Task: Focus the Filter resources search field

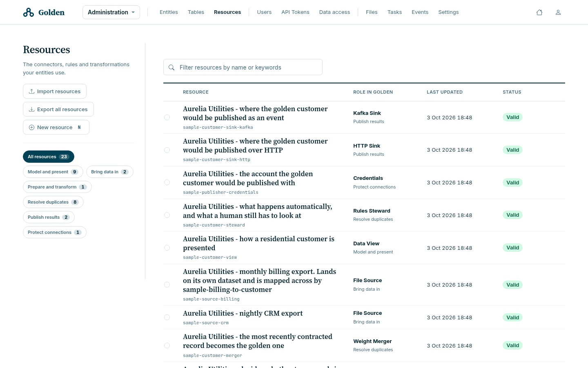Action: click(243, 67)
